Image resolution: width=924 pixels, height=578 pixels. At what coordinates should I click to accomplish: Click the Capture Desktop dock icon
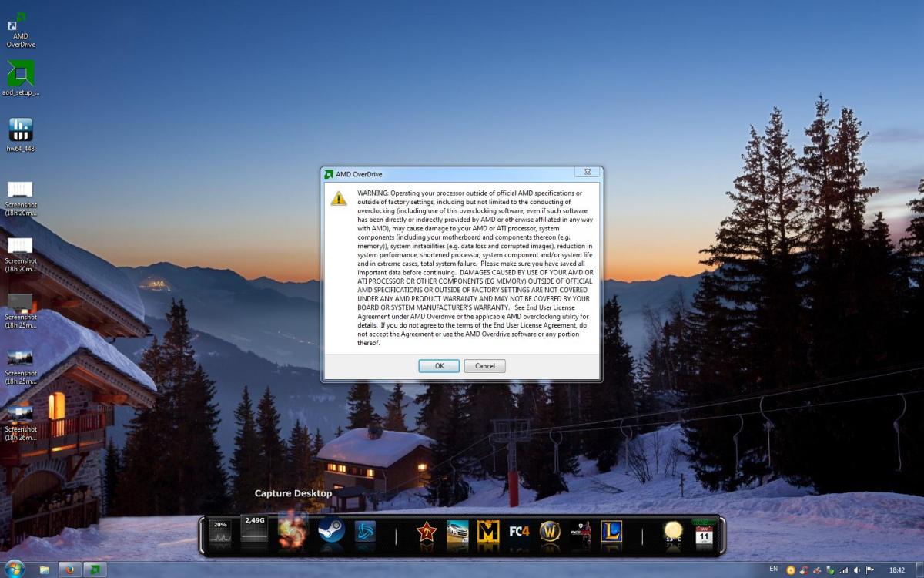293,529
